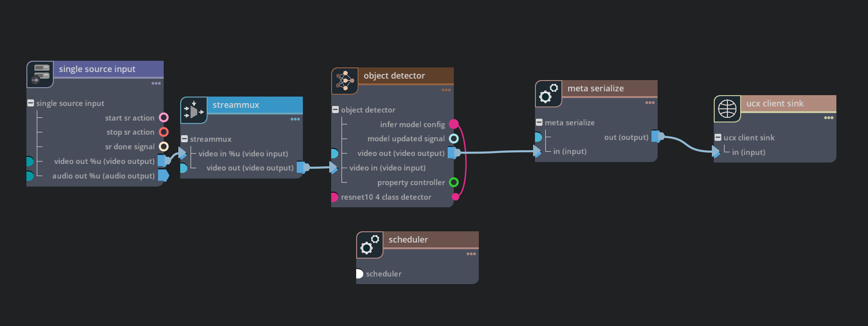Screen dimensions: 868x326
Task: Collapse the ucx client sink tree
Action: click(718, 137)
